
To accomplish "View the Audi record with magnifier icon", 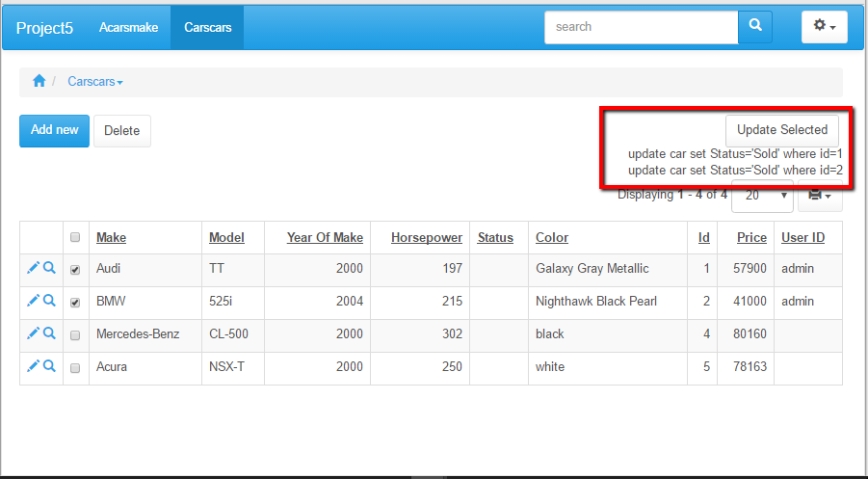I will pyautogui.click(x=49, y=269).
